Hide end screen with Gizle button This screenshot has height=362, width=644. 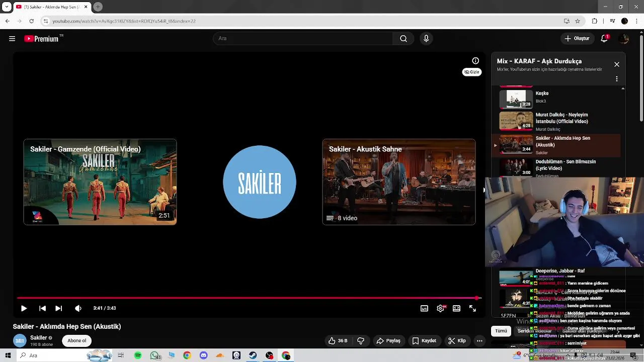coord(472,72)
